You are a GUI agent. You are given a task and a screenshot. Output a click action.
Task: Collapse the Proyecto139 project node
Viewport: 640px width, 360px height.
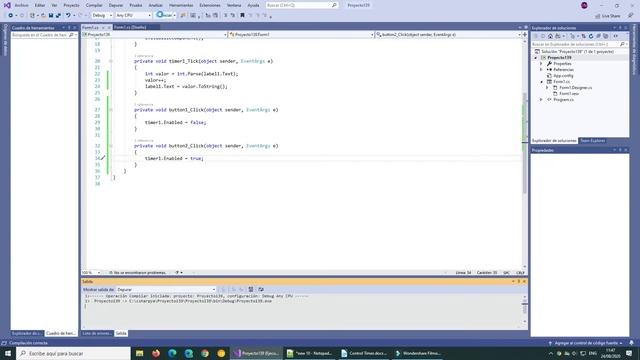(536, 58)
